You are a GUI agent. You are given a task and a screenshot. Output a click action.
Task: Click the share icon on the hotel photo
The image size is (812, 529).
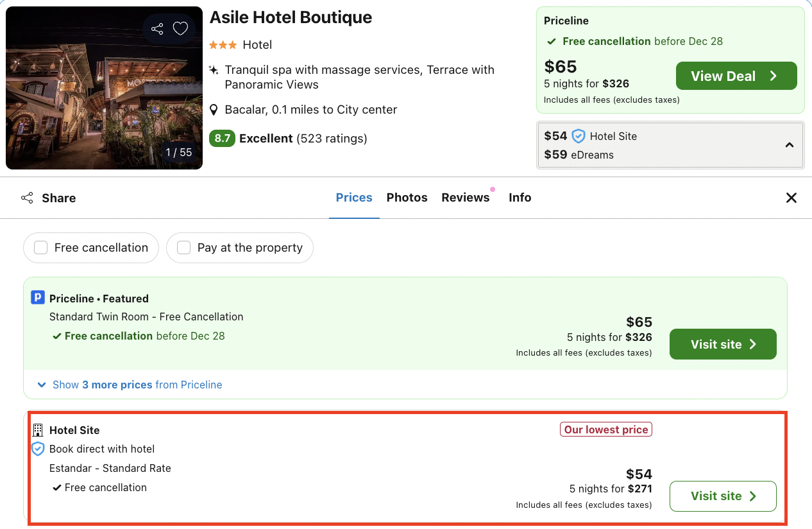click(x=157, y=28)
